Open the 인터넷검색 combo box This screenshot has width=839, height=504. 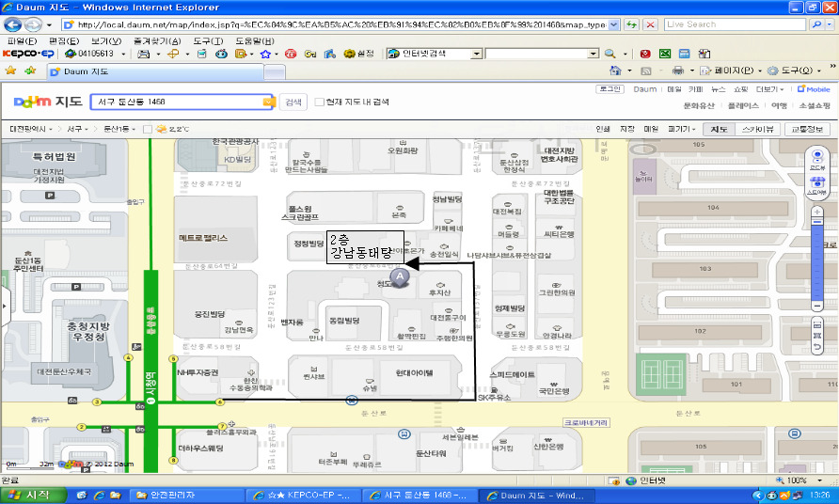click(435, 54)
